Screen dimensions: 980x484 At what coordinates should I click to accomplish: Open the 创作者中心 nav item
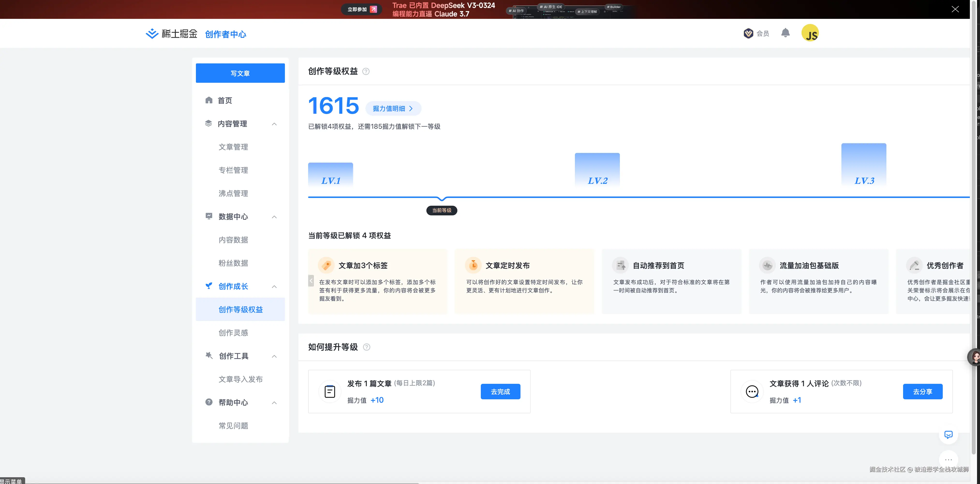pyautogui.click(x=226, y=34)
